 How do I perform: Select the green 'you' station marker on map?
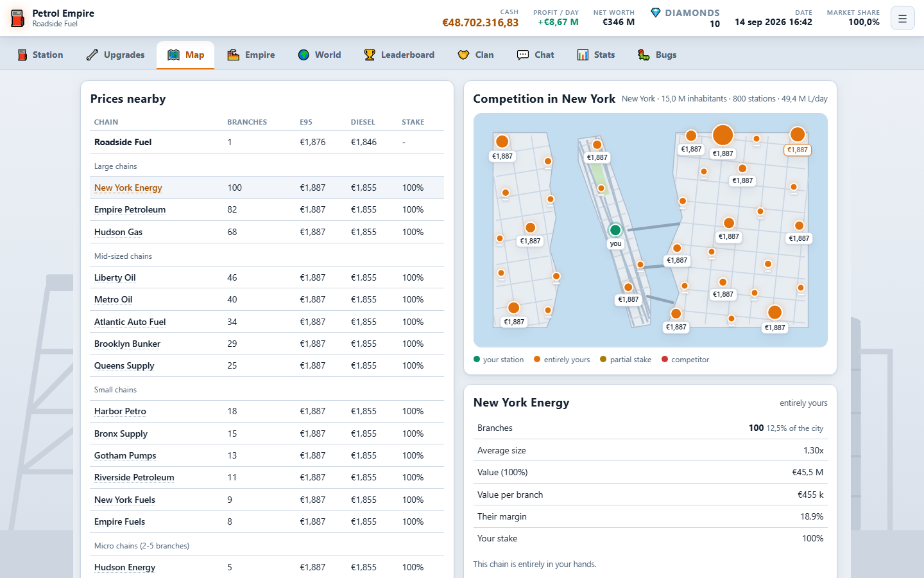[x=615, y=230]
